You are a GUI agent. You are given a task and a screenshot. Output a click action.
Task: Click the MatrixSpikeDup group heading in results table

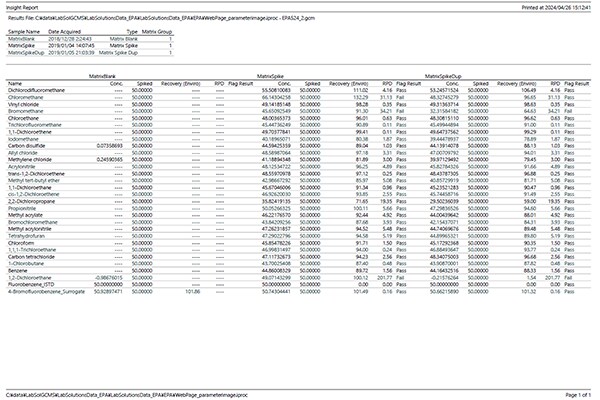(x=428, y=75)
